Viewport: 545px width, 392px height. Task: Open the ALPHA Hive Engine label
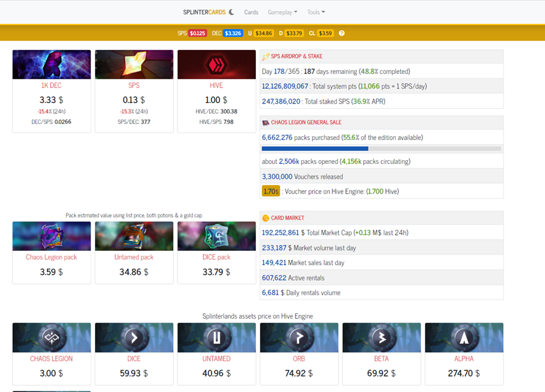coord(464,359)
